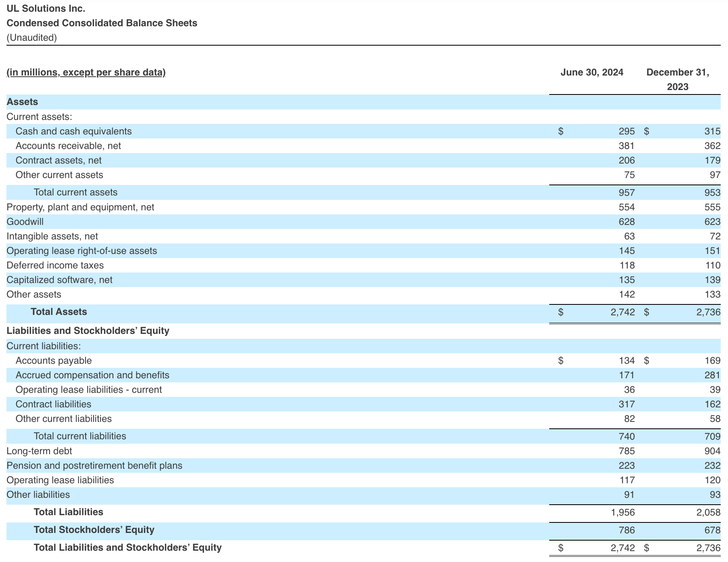The width and height of the screenshot is (728, 562).
Task: Select the 'Other current assets' label
Action: pyautogui.click(x=59, y=175)
